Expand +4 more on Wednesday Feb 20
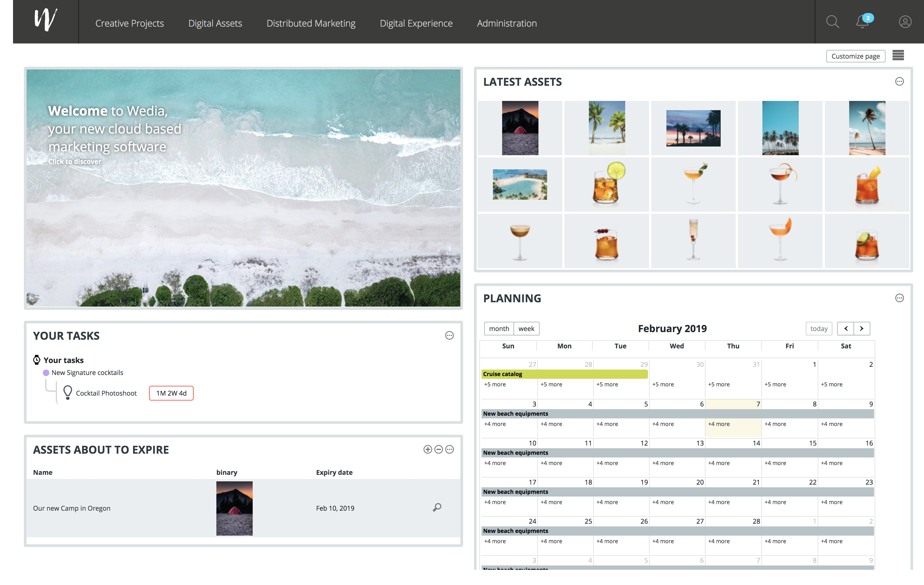924x585 pixels. pyautogui.click(x=663, y=502)
